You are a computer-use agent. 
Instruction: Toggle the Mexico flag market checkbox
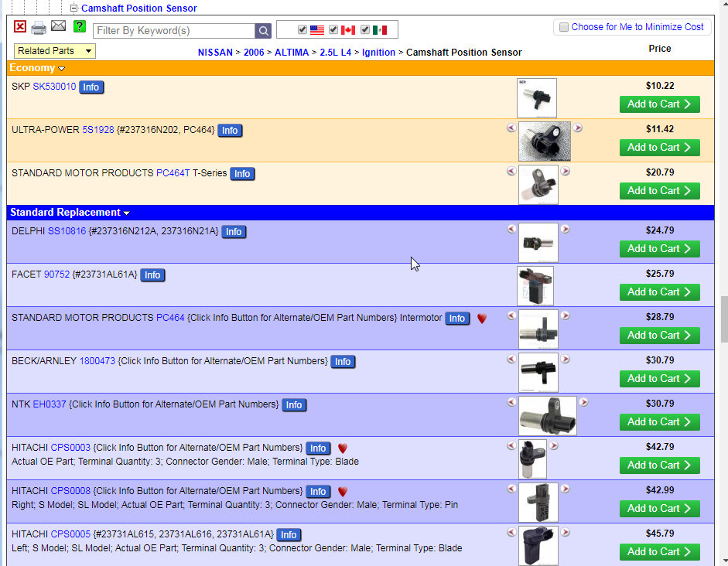[x=365, y=29]
